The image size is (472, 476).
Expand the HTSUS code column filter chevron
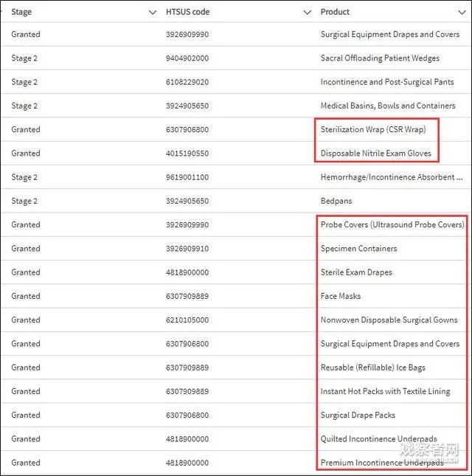click(x=308, y=13)
